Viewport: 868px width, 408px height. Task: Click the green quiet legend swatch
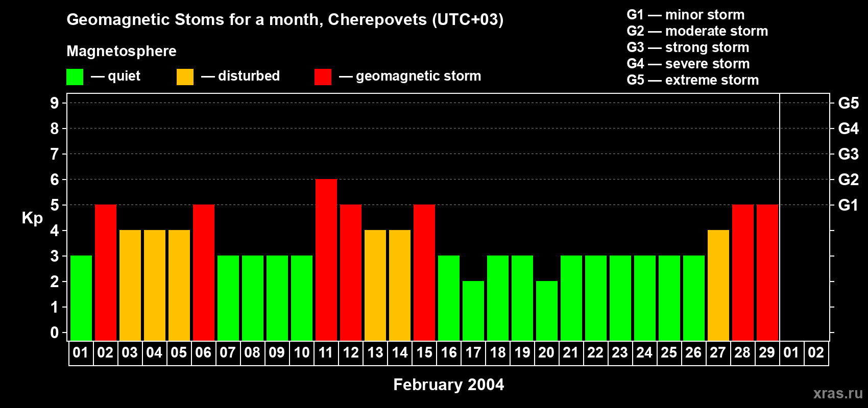[x=75, y=77]
